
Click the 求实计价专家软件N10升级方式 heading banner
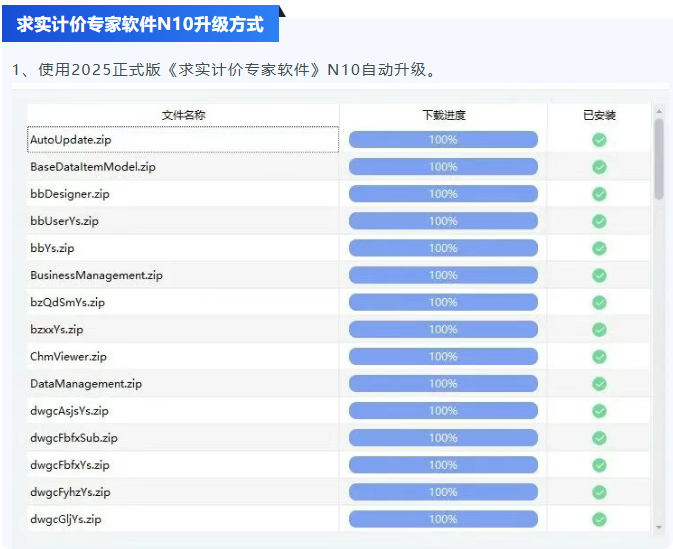140,24
